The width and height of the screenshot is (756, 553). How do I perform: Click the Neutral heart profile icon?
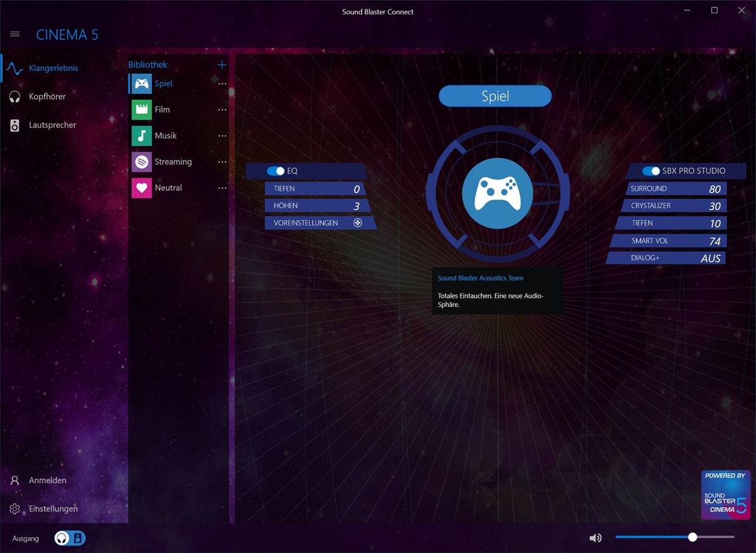click(142, 188)
